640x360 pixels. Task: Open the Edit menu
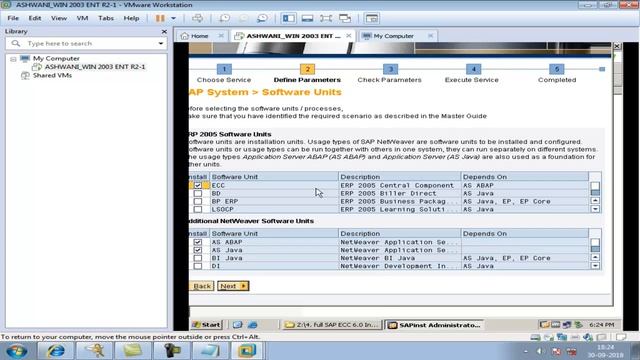coord(35,18)
